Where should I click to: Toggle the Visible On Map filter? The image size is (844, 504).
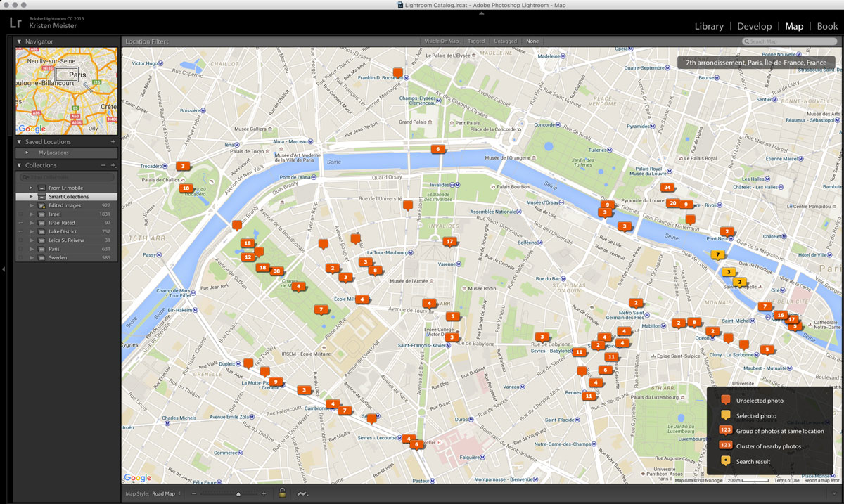point(441,41)
